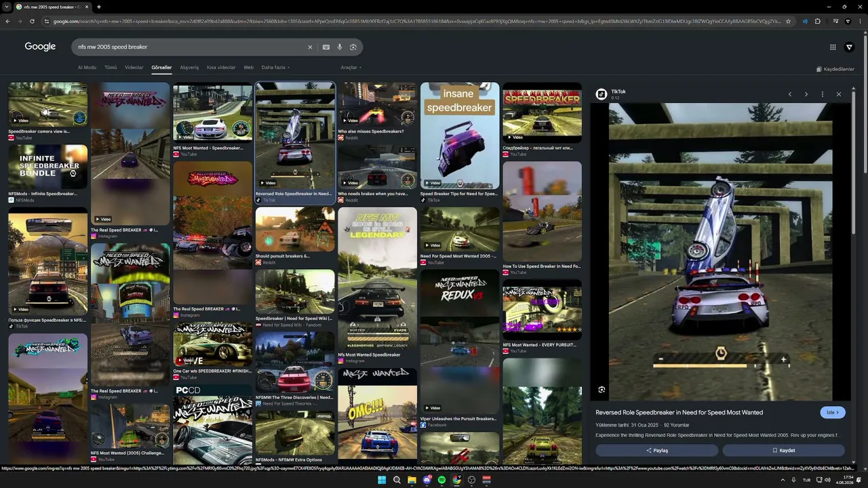This screenshot has width=868, height=488.
Task: Click the '92 Yorumlar' comments text
Action: [675, 425]
